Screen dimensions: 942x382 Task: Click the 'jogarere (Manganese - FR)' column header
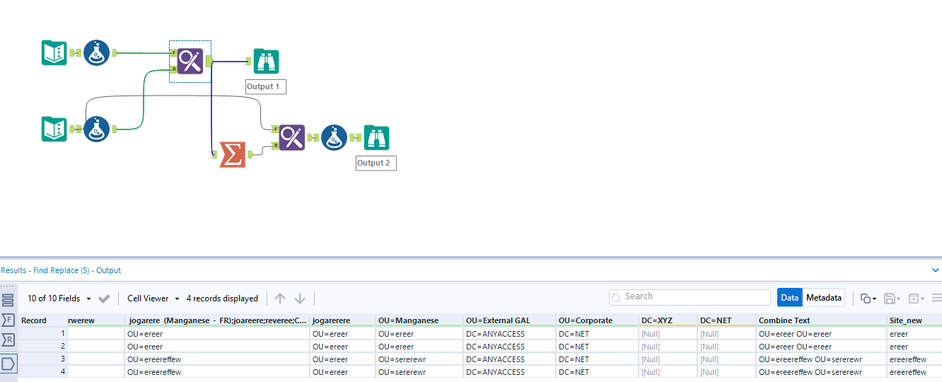[217, 321]
